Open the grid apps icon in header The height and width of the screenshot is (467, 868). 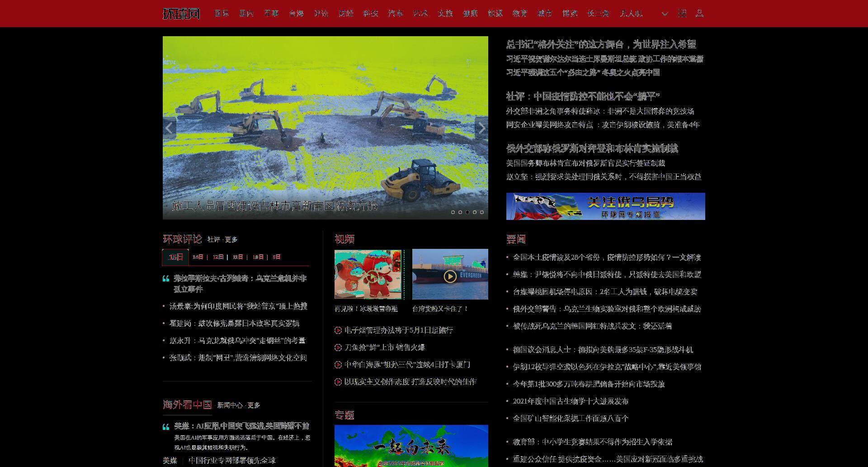(x=682, y=14)
